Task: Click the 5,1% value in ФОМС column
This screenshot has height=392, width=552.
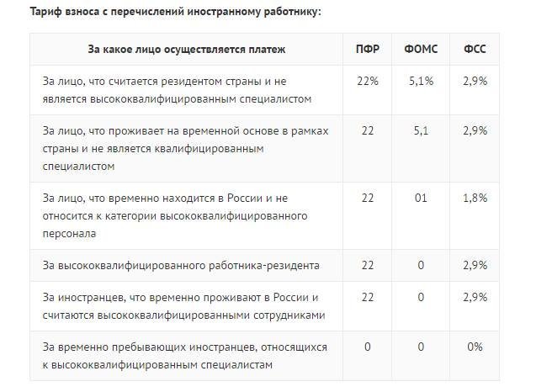Action: [421, 82]
